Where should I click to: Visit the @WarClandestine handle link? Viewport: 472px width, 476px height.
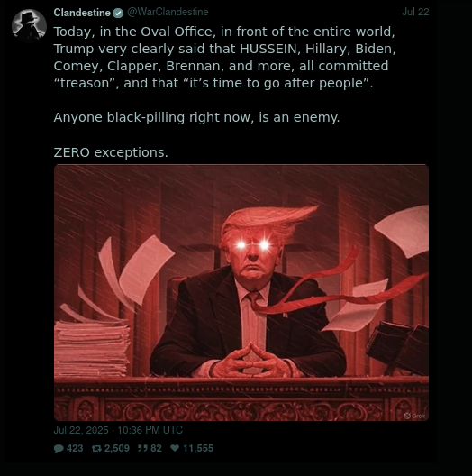pyautogui.click(x=168, y=12)
